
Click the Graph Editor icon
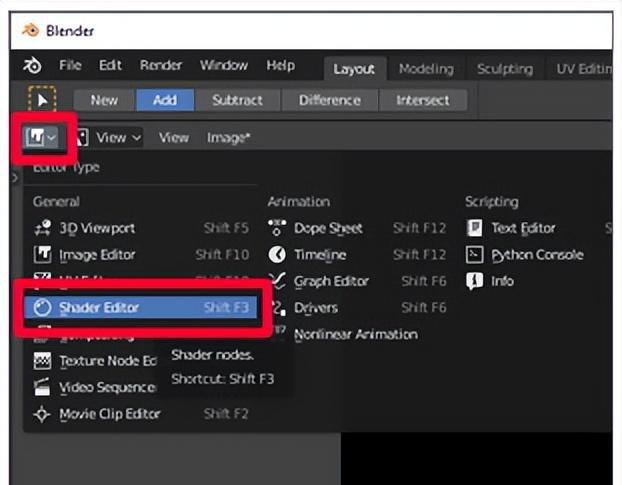pyautogui.click(x=278, y=281)
